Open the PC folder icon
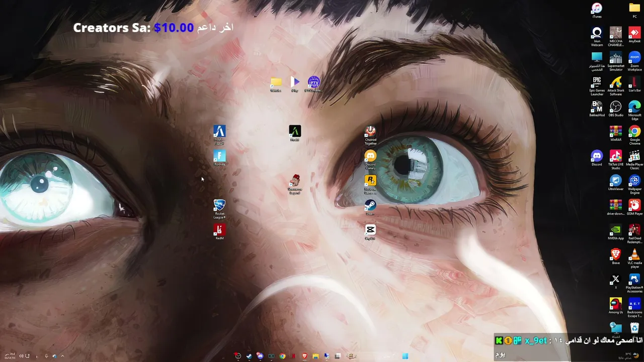 pos(634,11)
